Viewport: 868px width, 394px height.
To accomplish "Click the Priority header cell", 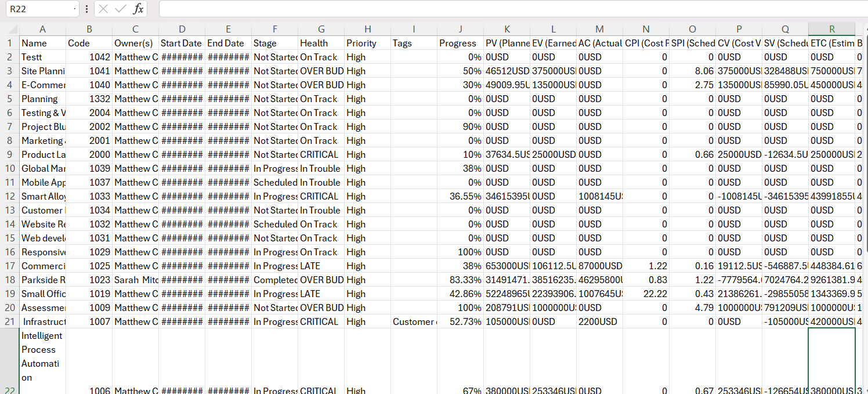I will tap(367, 43).
